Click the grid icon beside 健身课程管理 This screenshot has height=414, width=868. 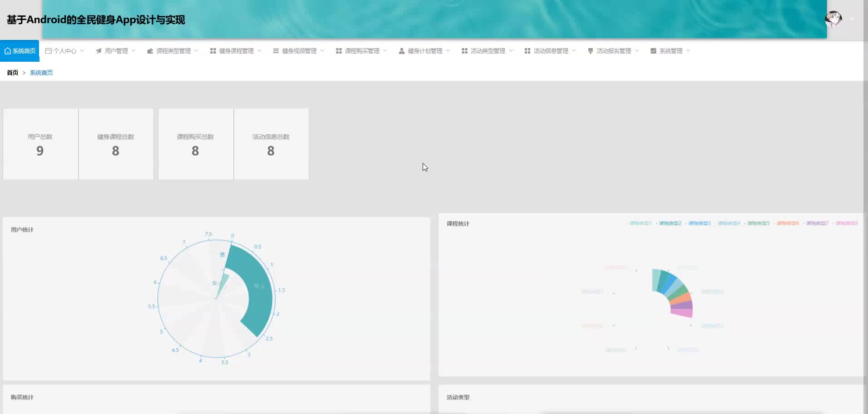[213, 51]
